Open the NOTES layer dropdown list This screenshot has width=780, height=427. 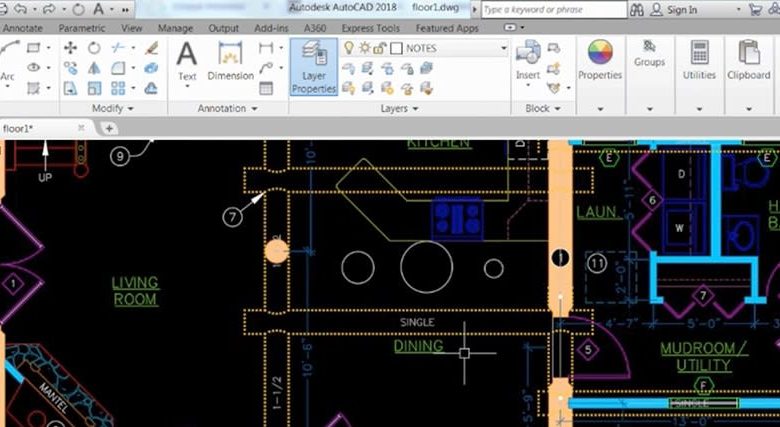click(501, 48)
